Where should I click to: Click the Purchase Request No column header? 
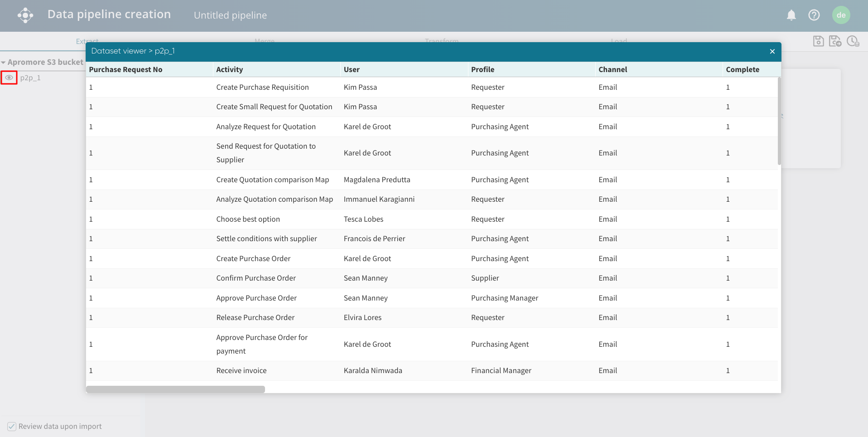click(125, 70)
